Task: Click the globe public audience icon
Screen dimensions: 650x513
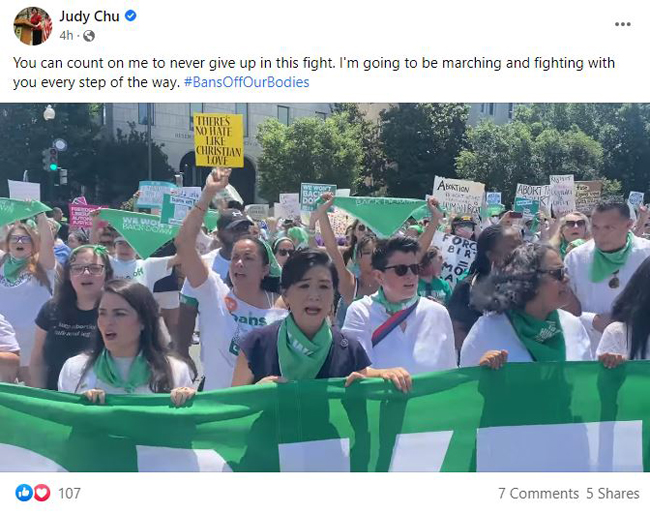Action: [x=89, y=36]
